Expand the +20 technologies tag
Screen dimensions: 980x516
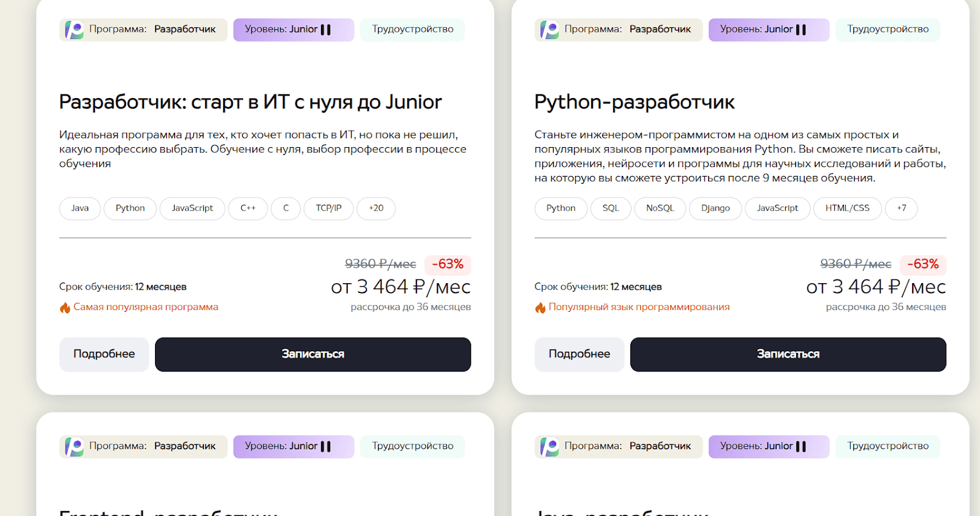376,208
